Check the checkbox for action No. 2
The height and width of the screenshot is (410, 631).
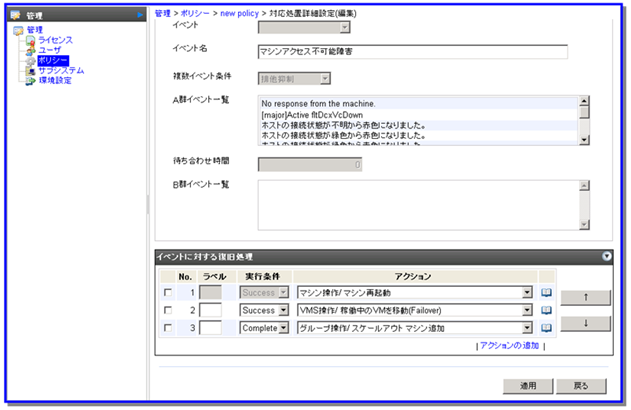pyautogui.click(x=166, y=311)
